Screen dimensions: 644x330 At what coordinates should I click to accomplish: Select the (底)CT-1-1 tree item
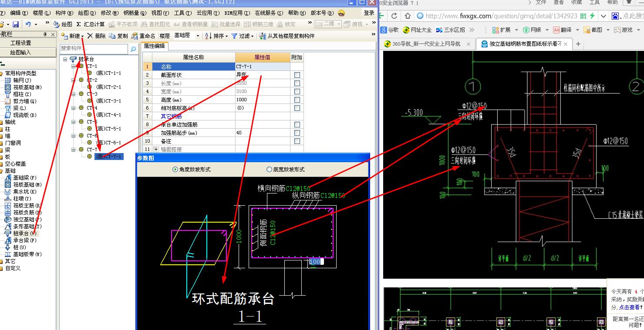[108, 73]
